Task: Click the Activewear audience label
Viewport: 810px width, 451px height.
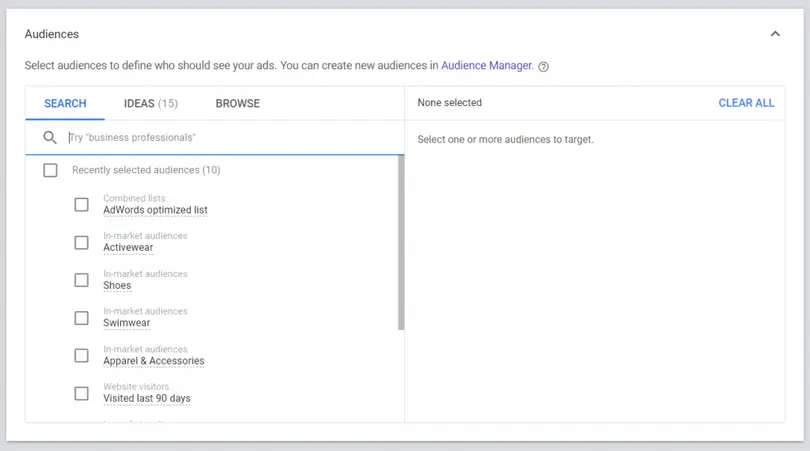Action: [x=128, y=248]
